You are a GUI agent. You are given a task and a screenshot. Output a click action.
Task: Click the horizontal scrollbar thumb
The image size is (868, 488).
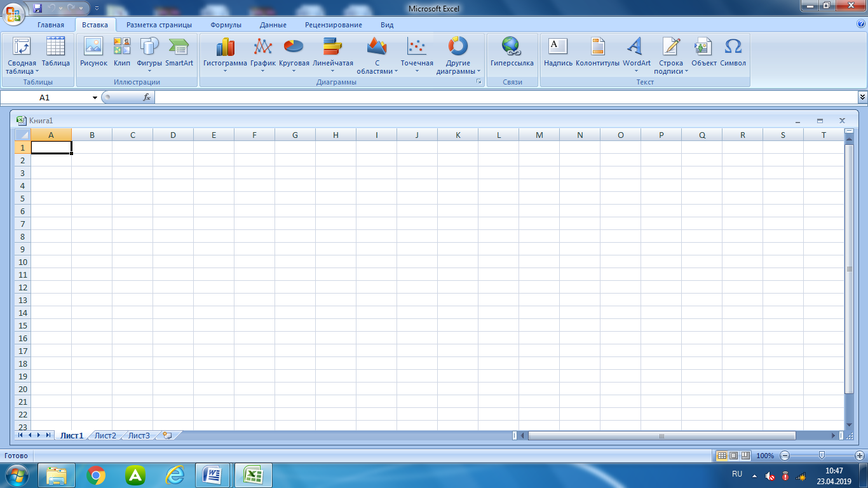click(x=661, y=436)
